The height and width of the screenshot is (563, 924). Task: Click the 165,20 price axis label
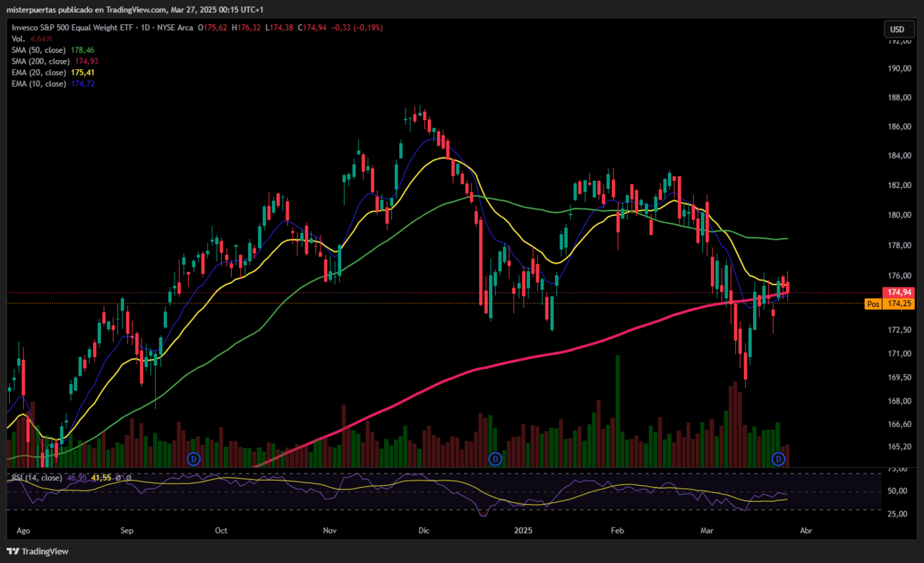898,446
